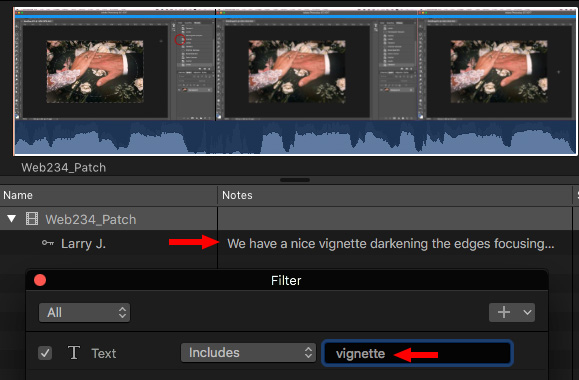Uncheck the Text filter checkbox
Screen dimensions: 579x380
[x=45, y=353]
